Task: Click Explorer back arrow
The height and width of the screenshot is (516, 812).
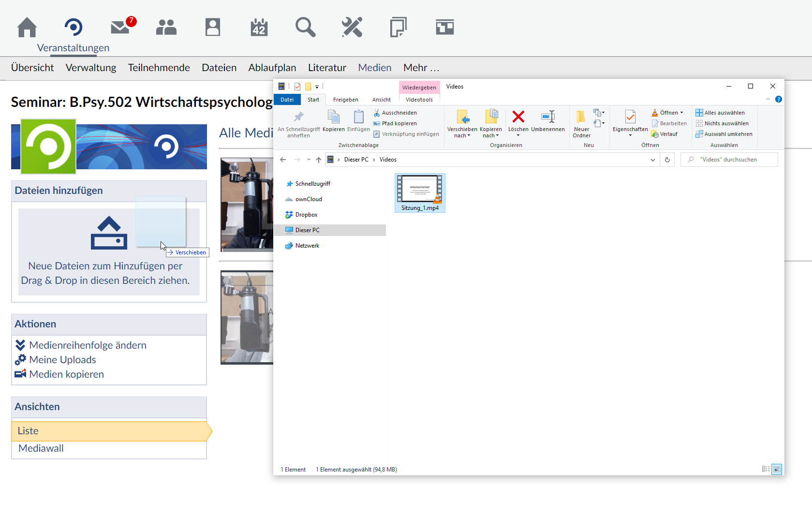Action: point(283,160)
